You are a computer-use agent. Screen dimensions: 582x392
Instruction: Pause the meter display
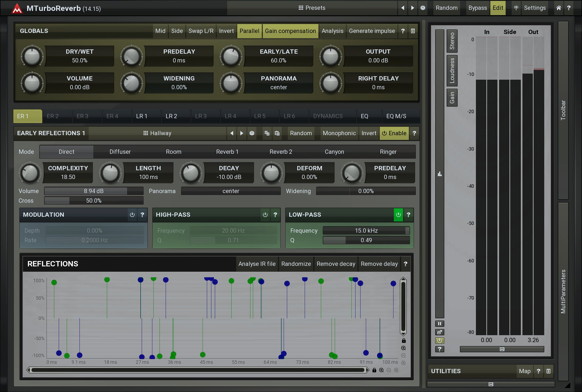439,323
